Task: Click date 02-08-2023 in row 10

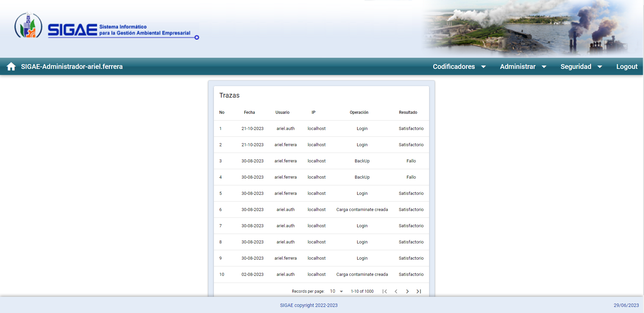Action: tap(252, 275)
